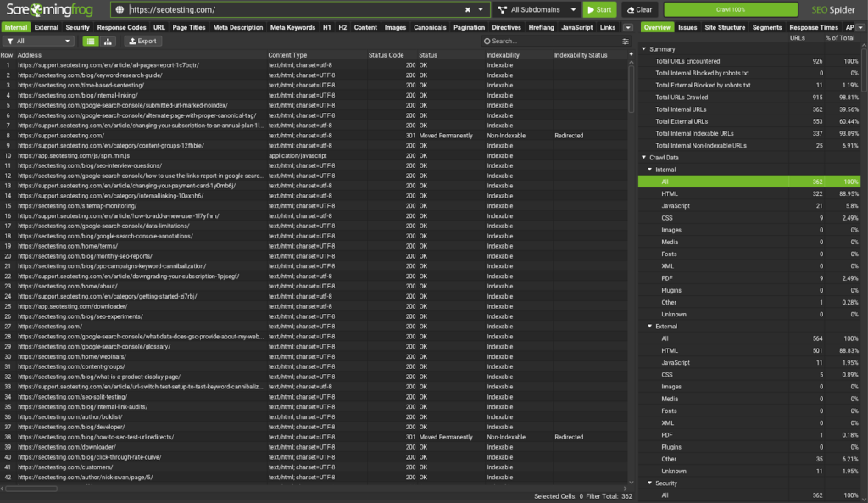The width and height of the screenshot is (868, 503).
Task: Select the author/nick-swan/page/5/ row
Action: pyautogui.click(x=314, y=477)
